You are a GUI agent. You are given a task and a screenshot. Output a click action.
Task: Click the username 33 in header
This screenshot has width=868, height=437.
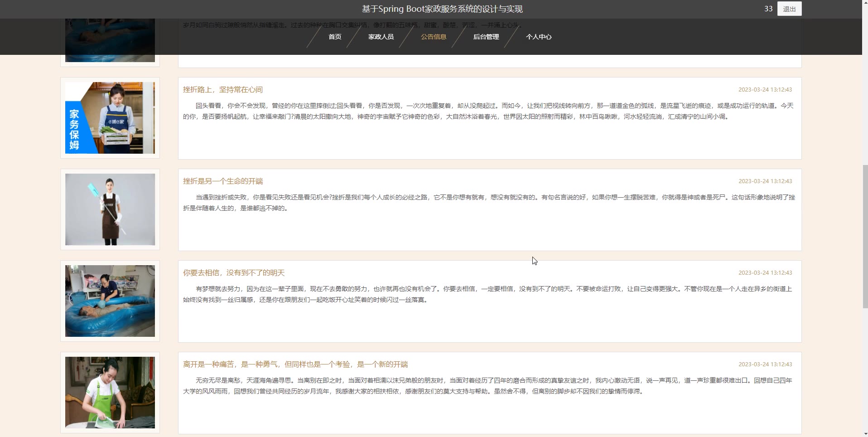[x=768, y=9]
